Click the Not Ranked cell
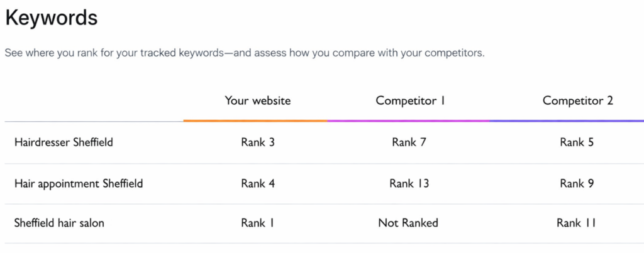 click(408, 223)
